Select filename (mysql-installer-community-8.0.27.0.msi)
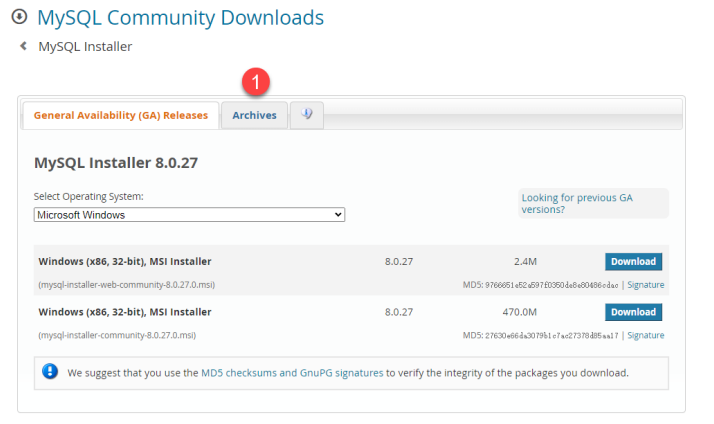 tap(117, 335)
